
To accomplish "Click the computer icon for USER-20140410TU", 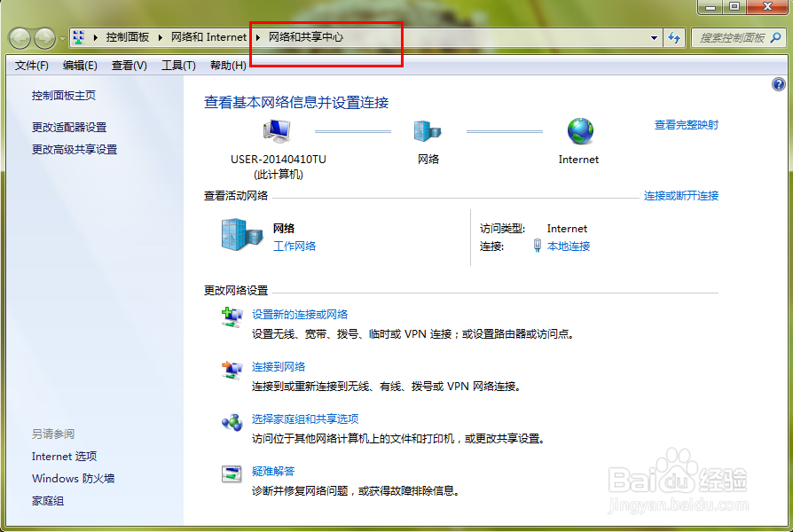I will coord(277,131).
